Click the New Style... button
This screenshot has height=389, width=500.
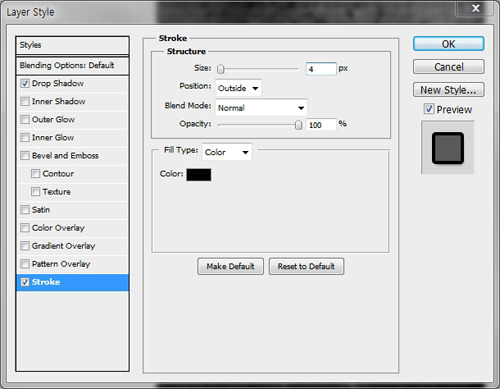(448, 90)
